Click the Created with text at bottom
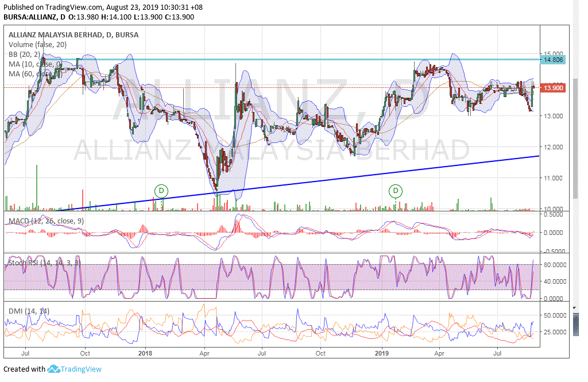588x382 pixels. [x=24, y=369]
